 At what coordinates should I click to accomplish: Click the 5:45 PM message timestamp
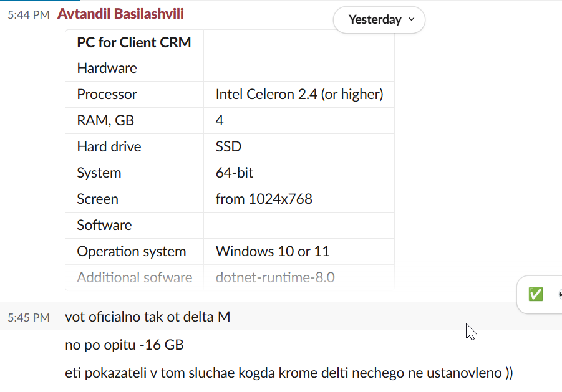click(x=28, y=317)
